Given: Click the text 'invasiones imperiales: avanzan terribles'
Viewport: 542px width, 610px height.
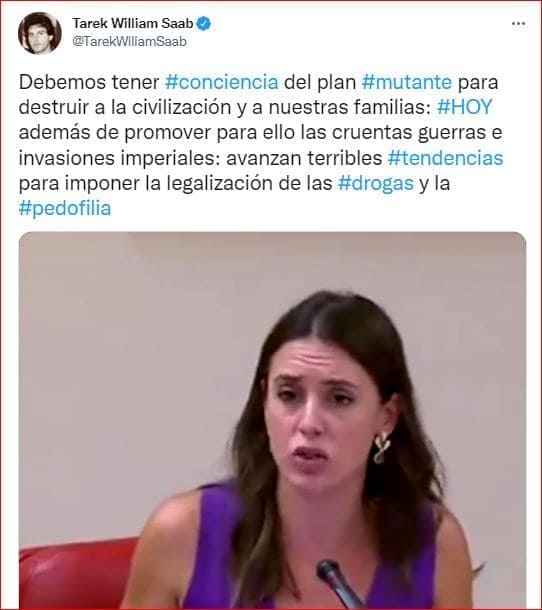Looking at the screenshot, I should coord(200,158).
